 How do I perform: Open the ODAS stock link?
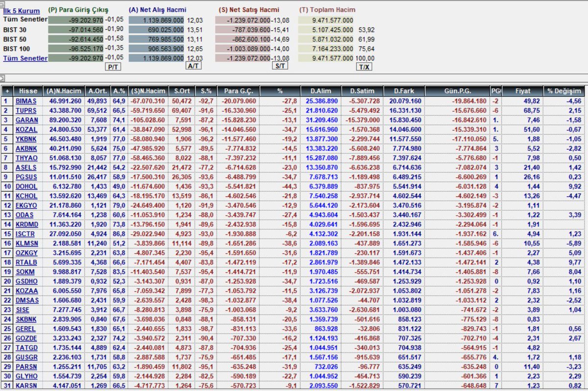pos(24,214)
